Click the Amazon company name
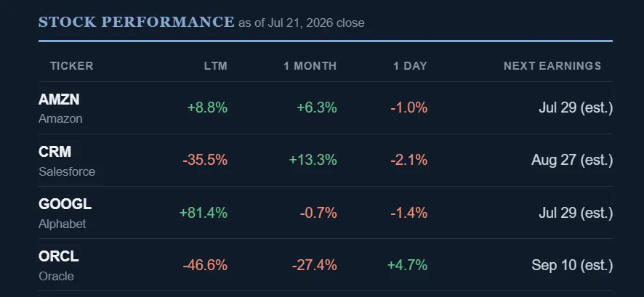644x297 pixels. 60,119
